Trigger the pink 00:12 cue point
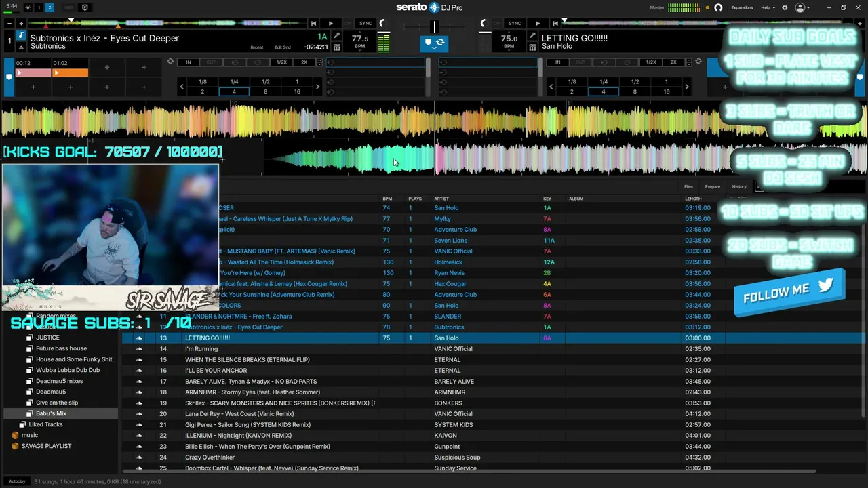This screenshot has height=488, width=868. pyautogui.click(x=33, y=72)
